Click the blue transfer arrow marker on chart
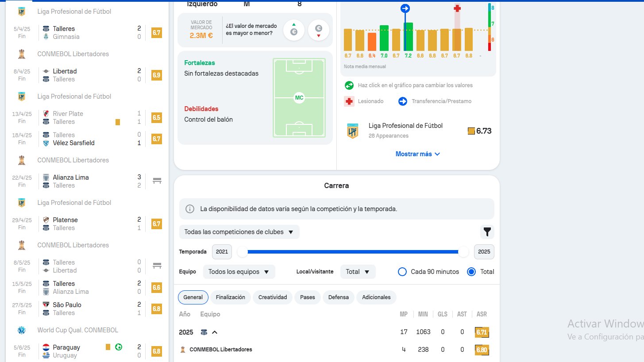Image resolution: width=644 pixels, height=362 pixels. coord(405,8)
